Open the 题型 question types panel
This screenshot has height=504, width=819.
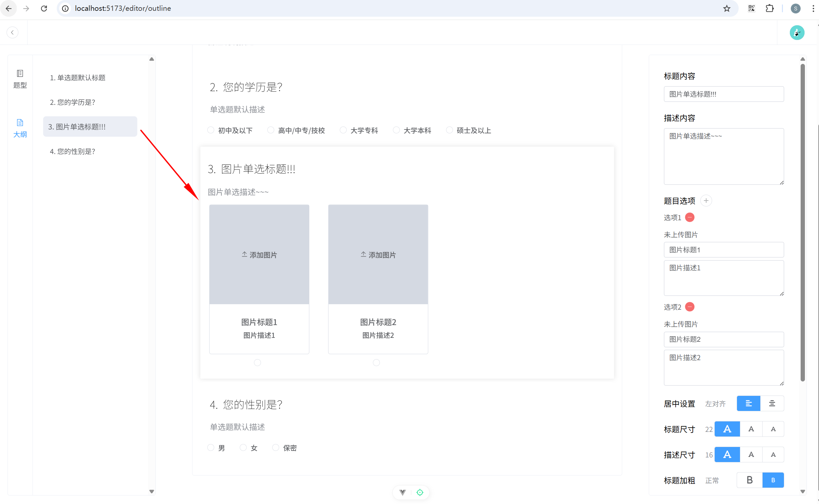pyautogui.click(x=20, y=78)
